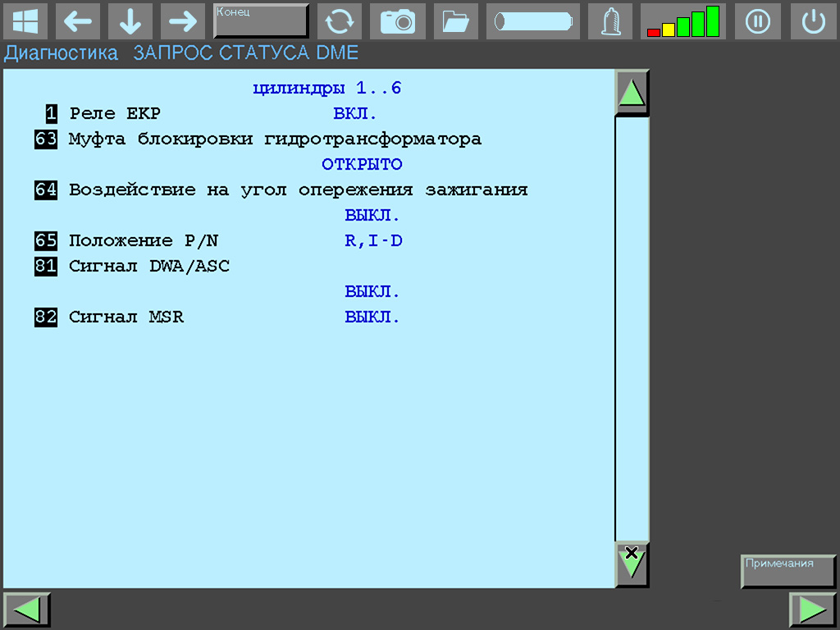Select the down arrow toolbar icon
Viewport: 840px width, 630px height.
point(130,21)
